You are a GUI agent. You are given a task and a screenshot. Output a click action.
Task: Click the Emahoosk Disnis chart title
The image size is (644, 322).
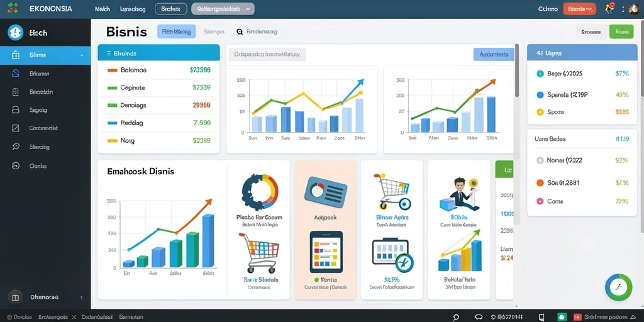pyautogui.click(x=140, y=171)
